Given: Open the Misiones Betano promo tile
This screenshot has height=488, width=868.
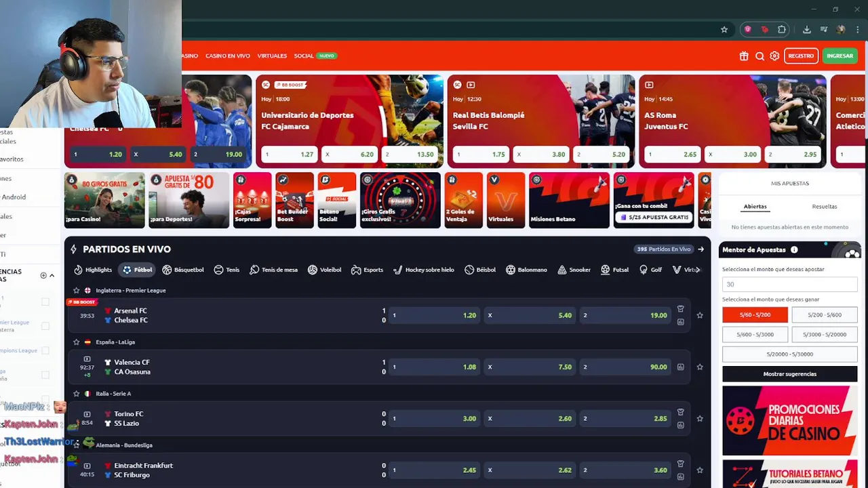Looking at the screenshot, I should point(569,200).
